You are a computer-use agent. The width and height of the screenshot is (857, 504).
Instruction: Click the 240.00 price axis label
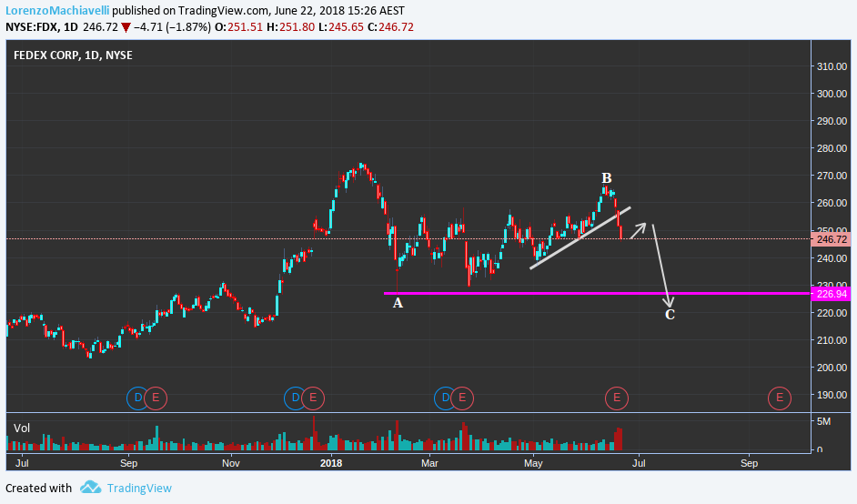pos(832,258)
